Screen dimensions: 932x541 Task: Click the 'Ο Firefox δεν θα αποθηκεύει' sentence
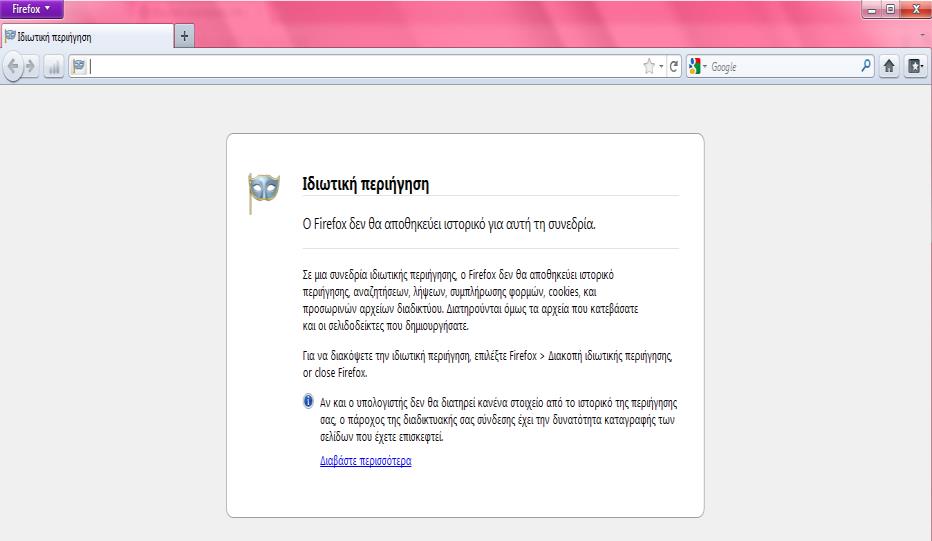[x=449, y=224]
